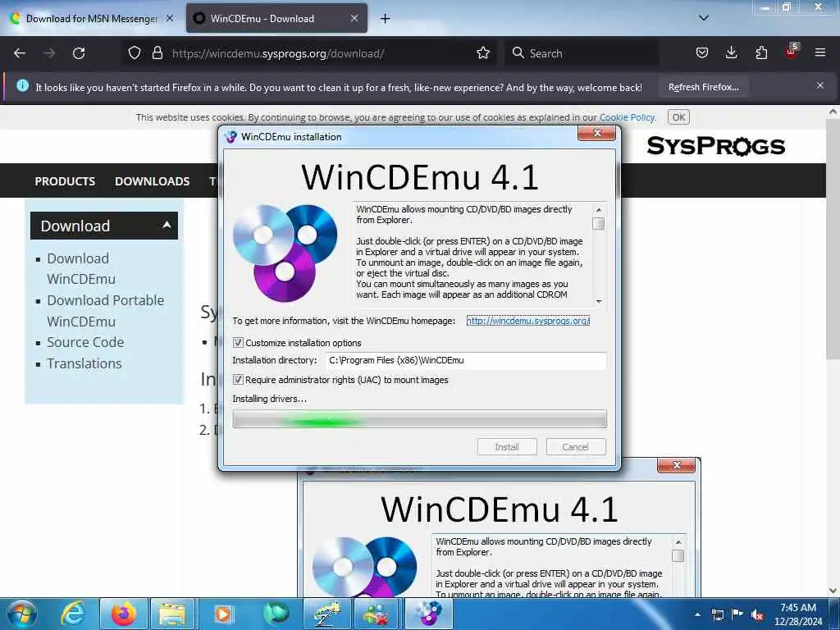
Task: Open the Firefox hamburger menu
Action: (820, 53)
